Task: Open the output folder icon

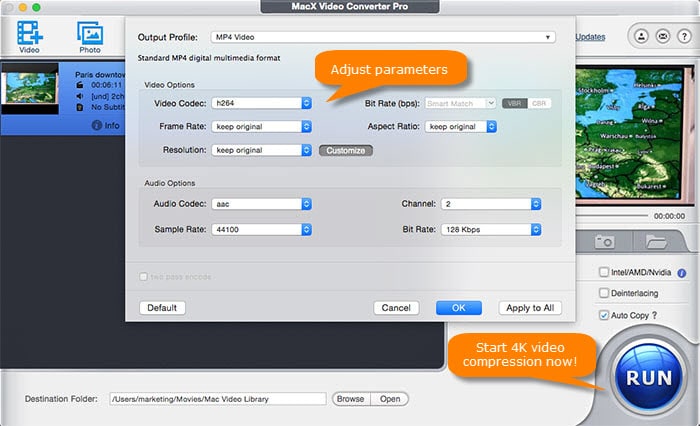Action: tap(656, 242)
